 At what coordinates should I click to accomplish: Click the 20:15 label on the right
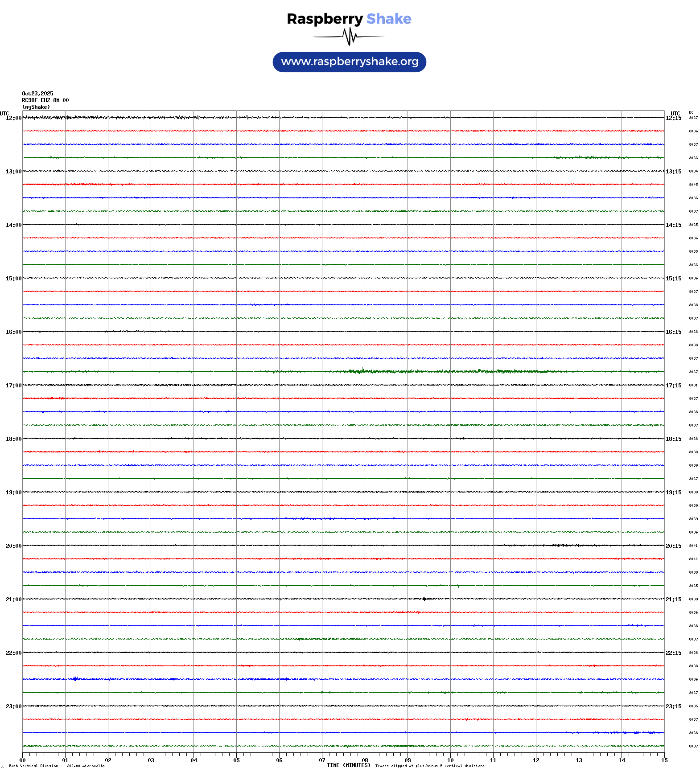coord(673,546)
